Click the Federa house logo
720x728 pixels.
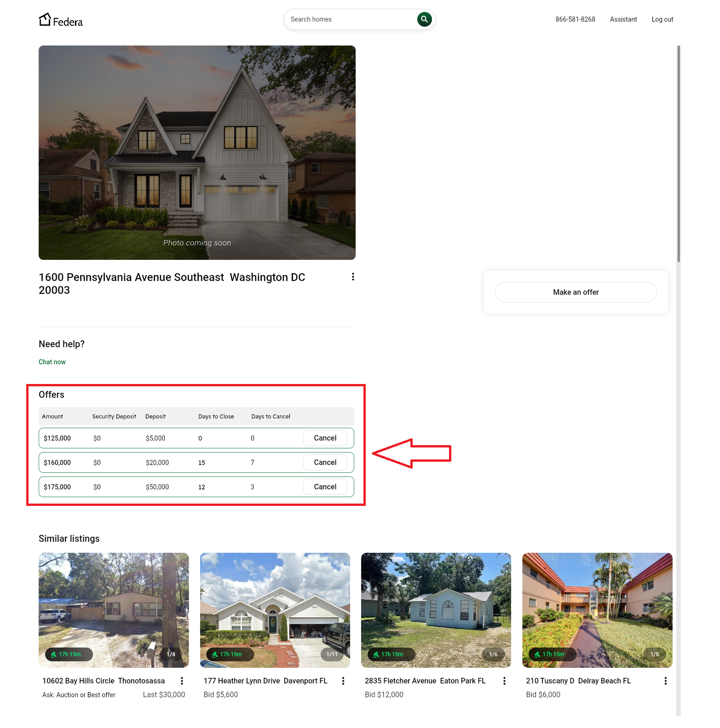[61, 20]
